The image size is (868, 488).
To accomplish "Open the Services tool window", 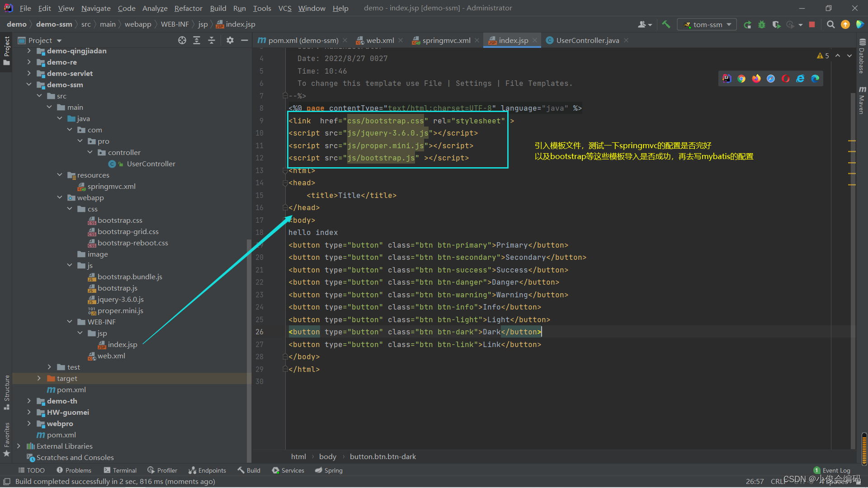I will pyautogui.click(x=288, y=470).
